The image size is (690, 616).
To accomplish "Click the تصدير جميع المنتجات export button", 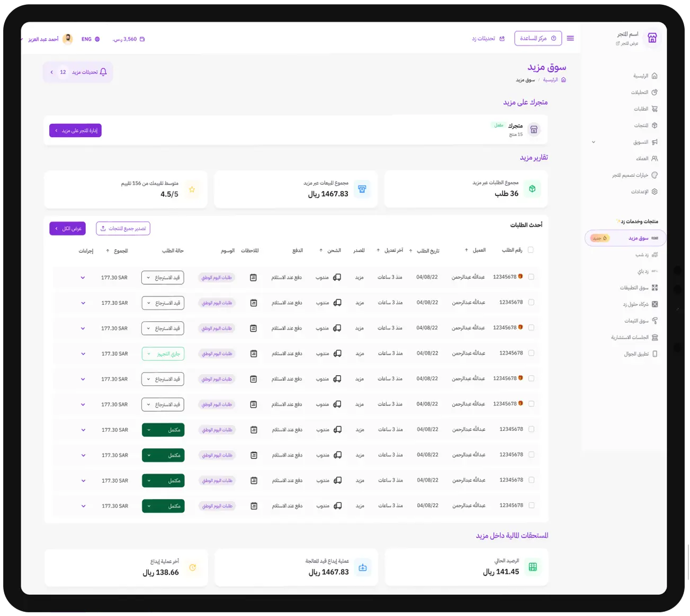I will pos(123,229).
